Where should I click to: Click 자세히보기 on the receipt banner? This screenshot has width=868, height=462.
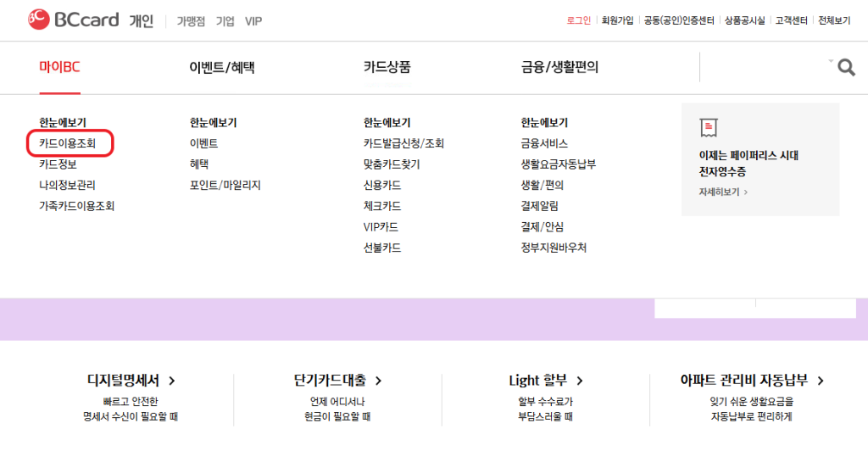(723, 192)
